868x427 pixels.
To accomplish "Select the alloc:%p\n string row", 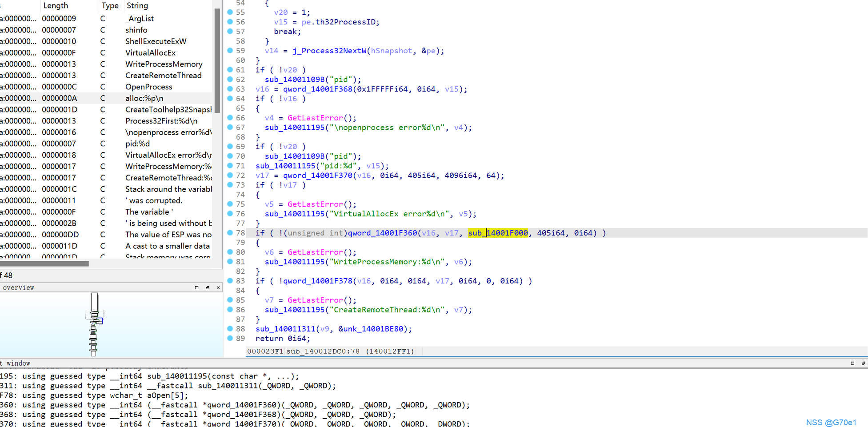I will point(106,98).
